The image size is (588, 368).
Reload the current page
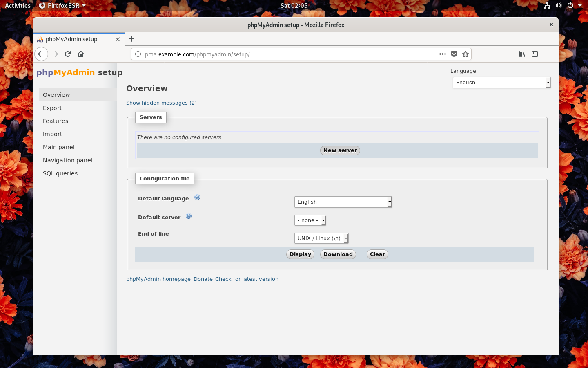68,54
